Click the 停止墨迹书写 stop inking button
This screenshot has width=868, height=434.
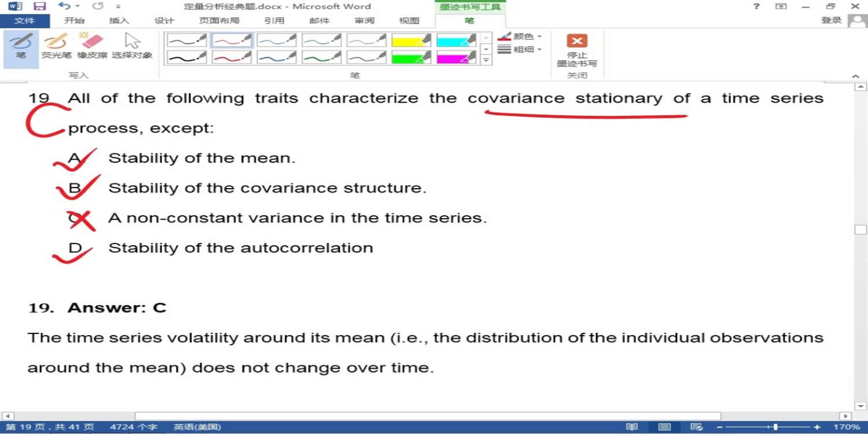(x=577, y=50)
